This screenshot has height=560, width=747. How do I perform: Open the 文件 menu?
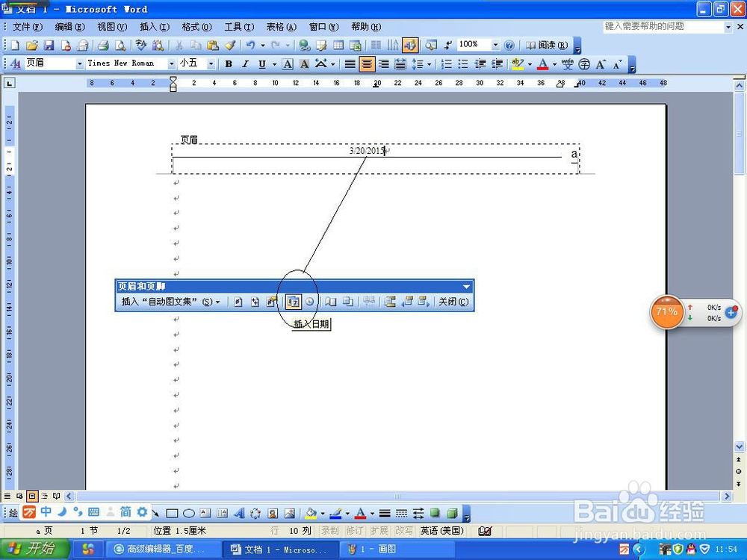pos(27,27)
